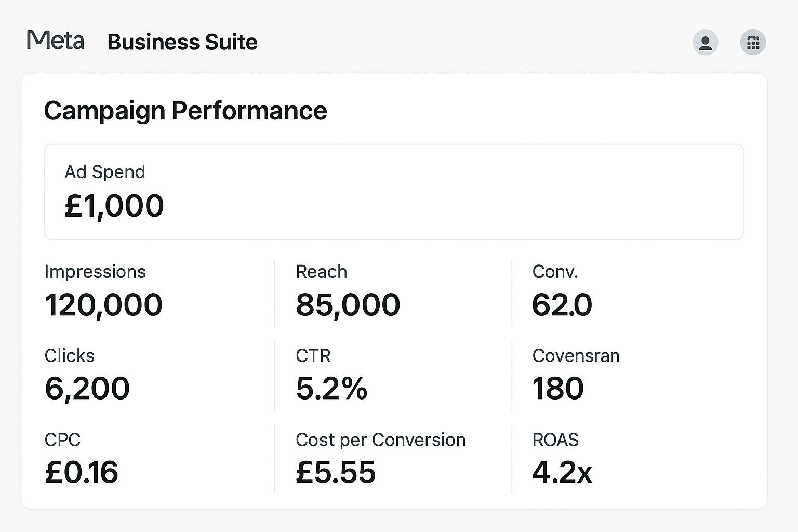Click the Impressions metric label
798x532 pixels.
(95, 272)
